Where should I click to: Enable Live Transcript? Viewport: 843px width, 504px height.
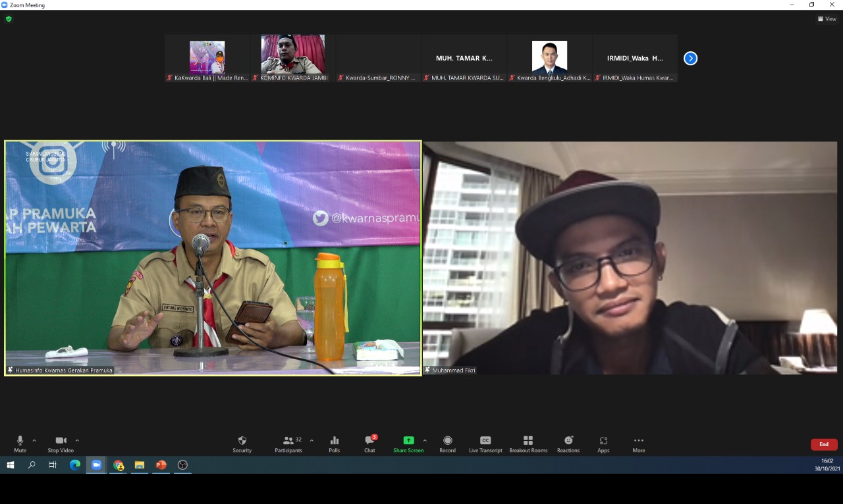pyautogui.click(x=485, y=444)
